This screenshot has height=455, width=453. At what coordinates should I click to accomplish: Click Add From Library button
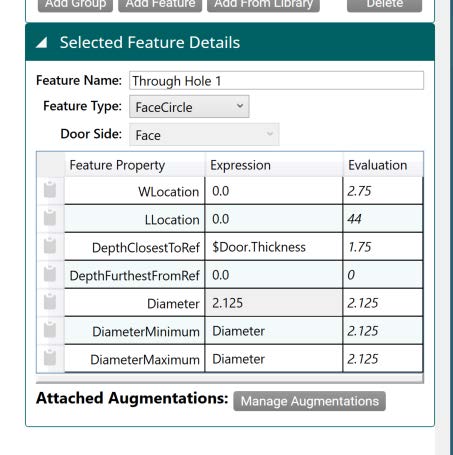coord(263,5)
